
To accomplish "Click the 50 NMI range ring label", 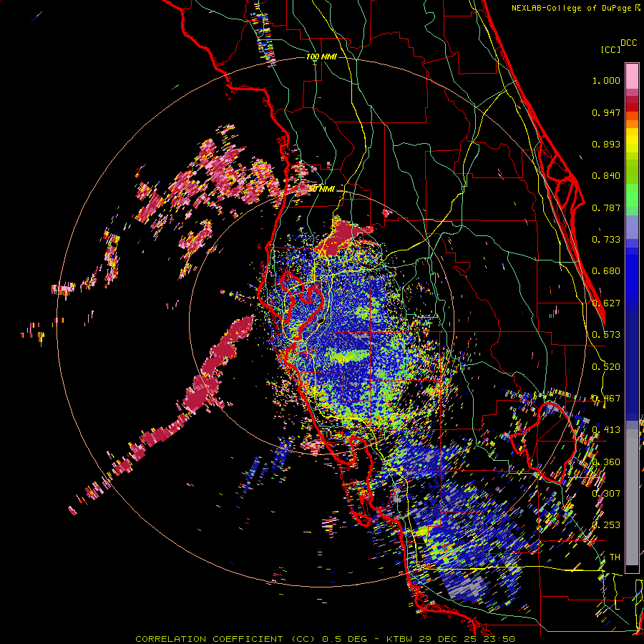I will pyautogui.click(x=321, y=190).
